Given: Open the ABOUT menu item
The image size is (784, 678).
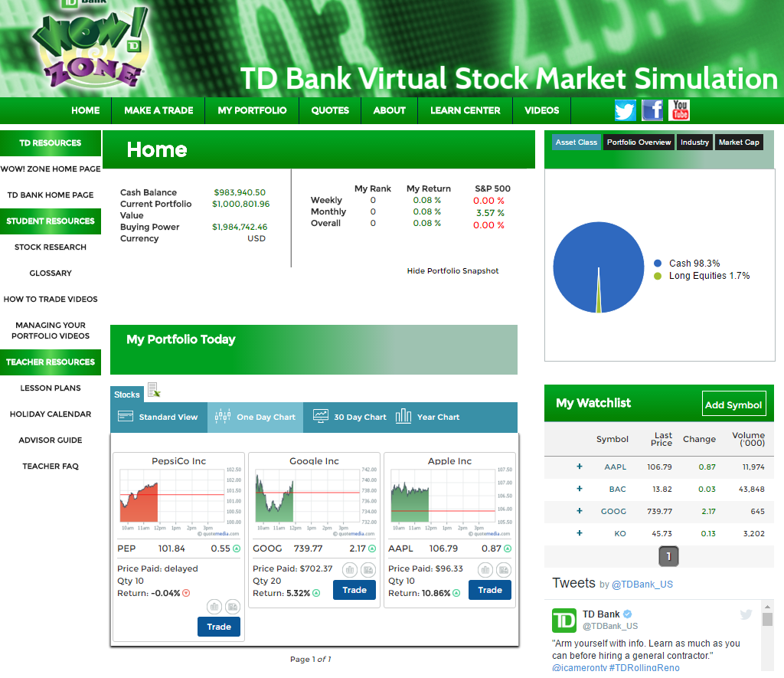Looking at the screenshot, I should 389,110.
